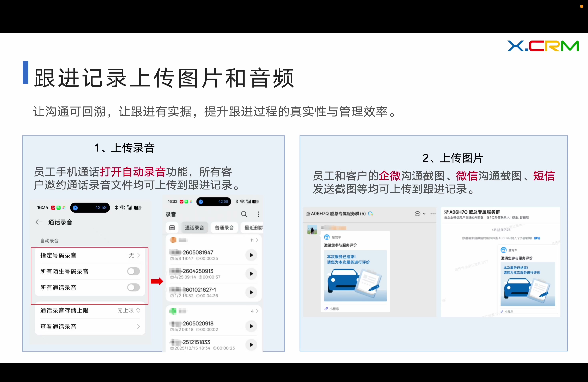Open the 慧驾车 service evaluation card in left chat
The width and height of the screenshot is (588, 382).
pos(355,272)
